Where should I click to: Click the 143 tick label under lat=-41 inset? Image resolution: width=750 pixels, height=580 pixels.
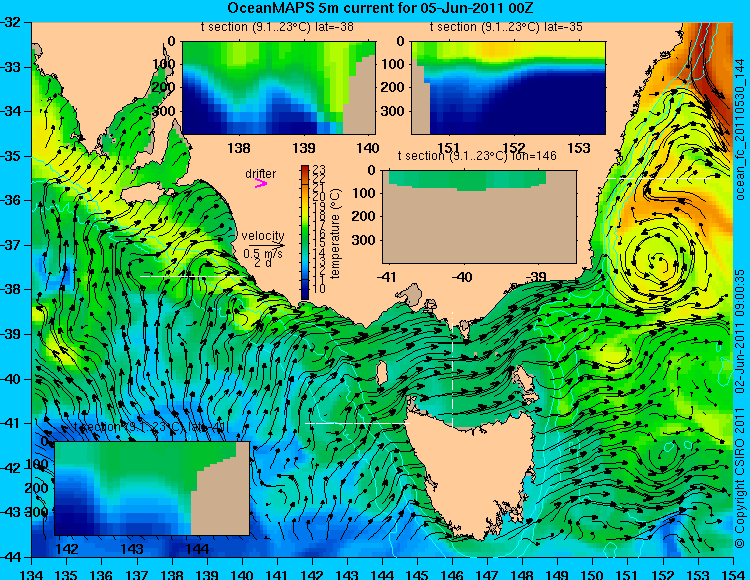(x=132, y=548)
